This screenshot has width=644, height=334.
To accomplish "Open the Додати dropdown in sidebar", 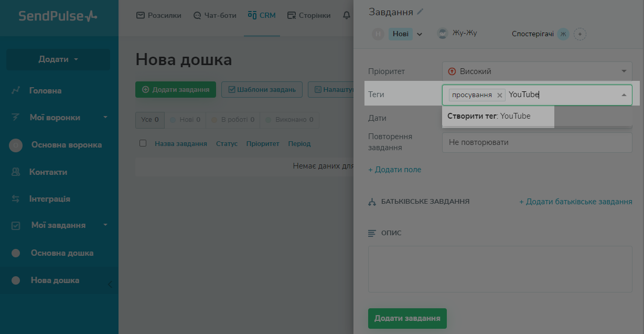I will 58,59.
